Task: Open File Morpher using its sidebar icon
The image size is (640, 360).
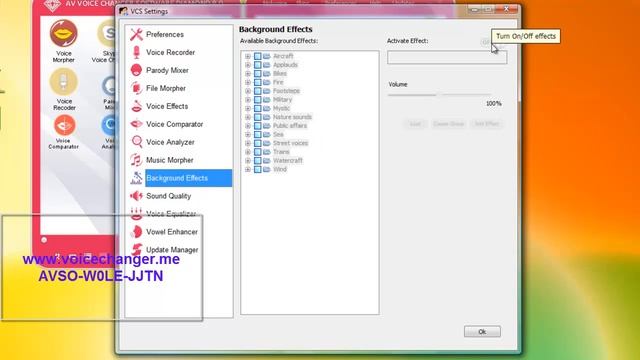Action: (136, 88)
